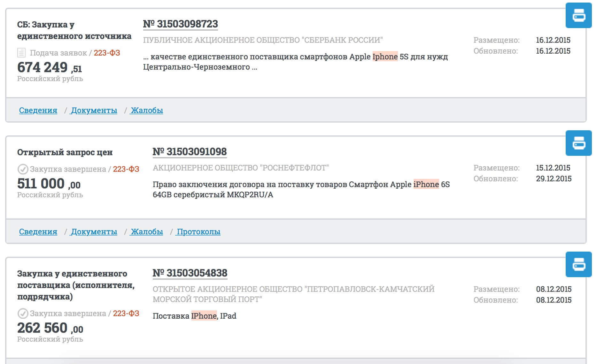597x364 pixels.
Task: Open Документы for the Rosnefteflot purchase
Action: tap(94, 231)
